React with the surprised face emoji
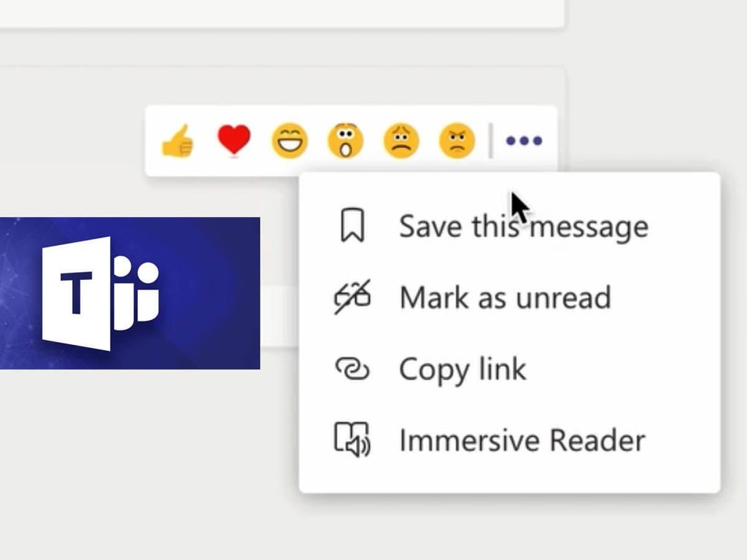 [345, 141]
